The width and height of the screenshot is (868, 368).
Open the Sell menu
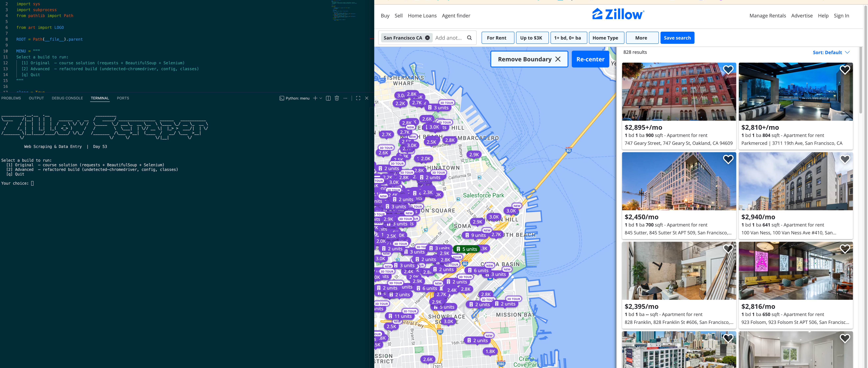398,15
